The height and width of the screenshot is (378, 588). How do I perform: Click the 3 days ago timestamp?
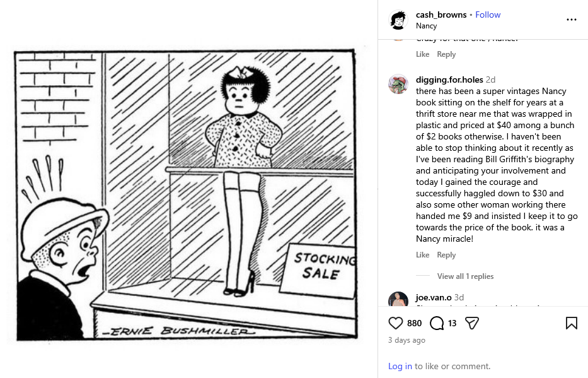coord(406,340)
